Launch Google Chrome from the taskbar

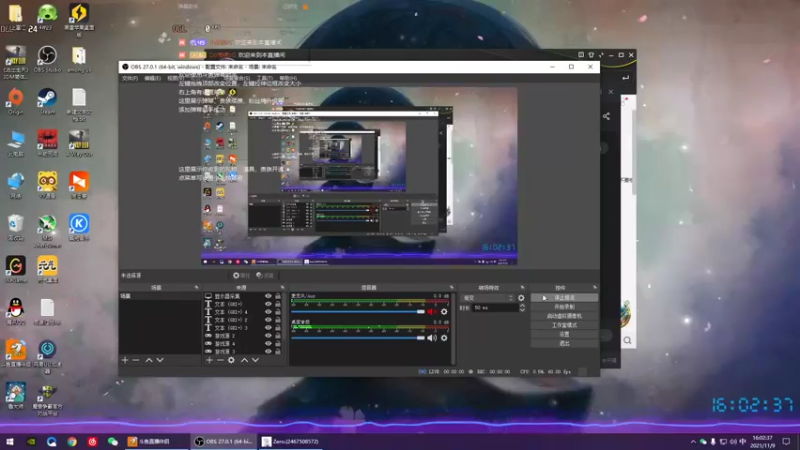pyautogui.click(x=72, y=441)
